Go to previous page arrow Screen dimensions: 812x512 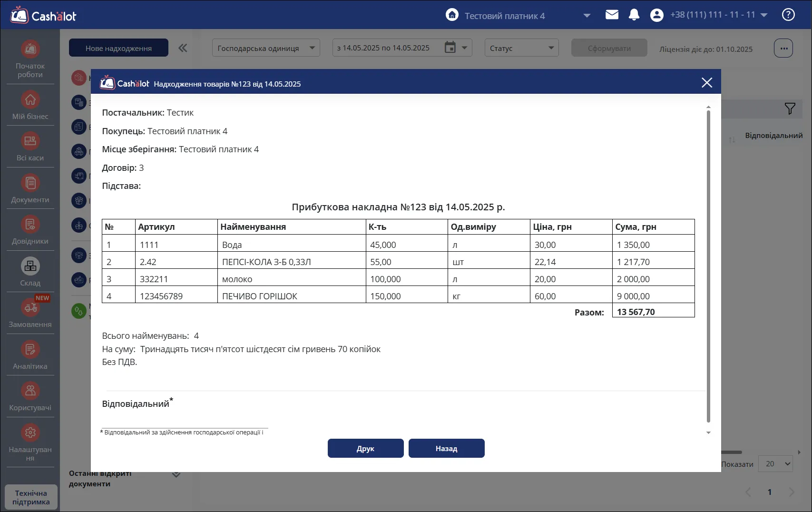tap(748, 492)
